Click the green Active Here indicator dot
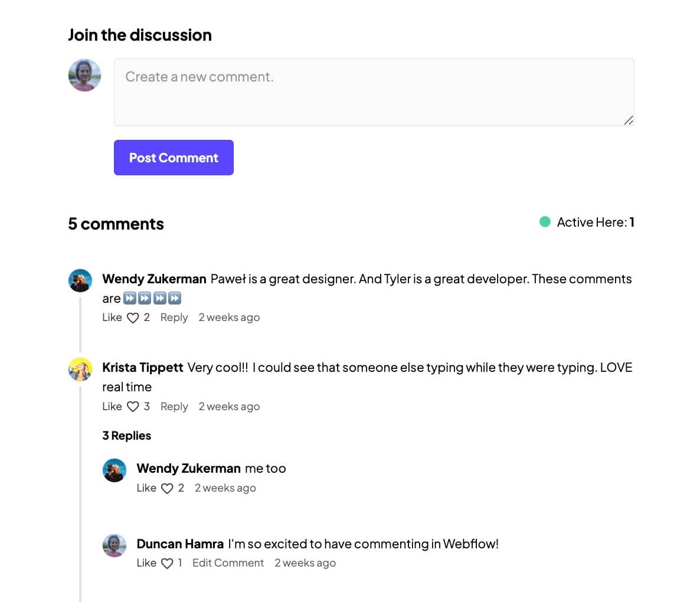Image resolution: width=700 pixels, height=602 pixels. tap(545, 222)
